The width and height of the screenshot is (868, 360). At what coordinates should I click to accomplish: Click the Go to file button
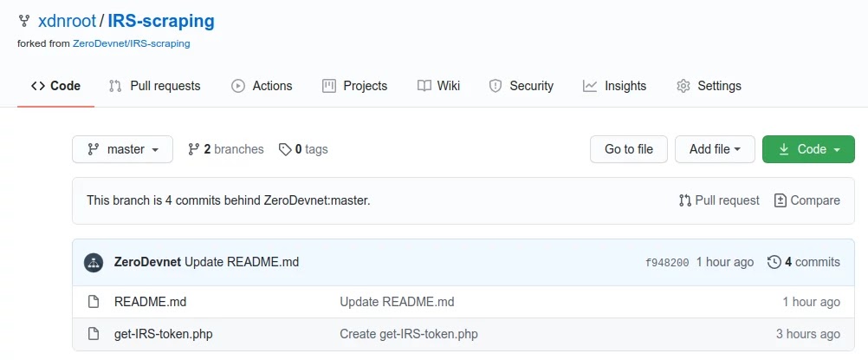[x=629, y=149]
